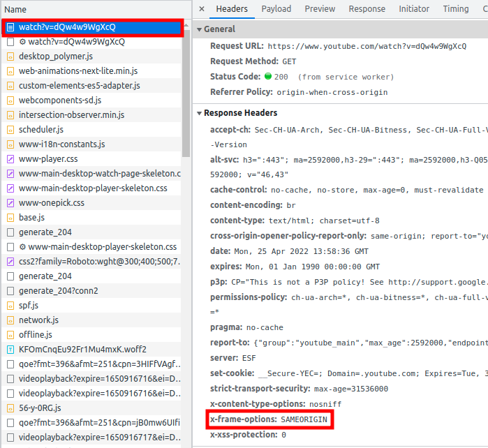Viewport: 488px width, 448px height.
Task: Collapse the General section
Action: click(199, 29)
